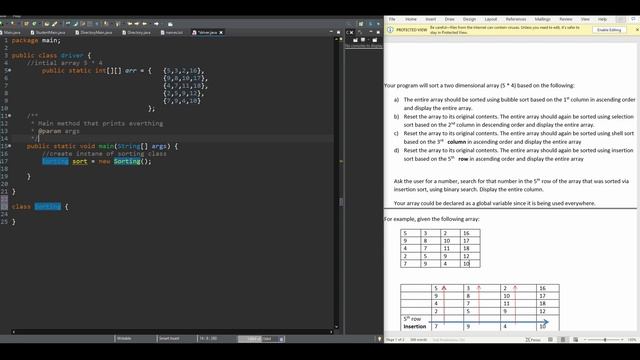This screenshot has height=360, width=640.
Task: Close the outline side view
Action: (351, 32)
